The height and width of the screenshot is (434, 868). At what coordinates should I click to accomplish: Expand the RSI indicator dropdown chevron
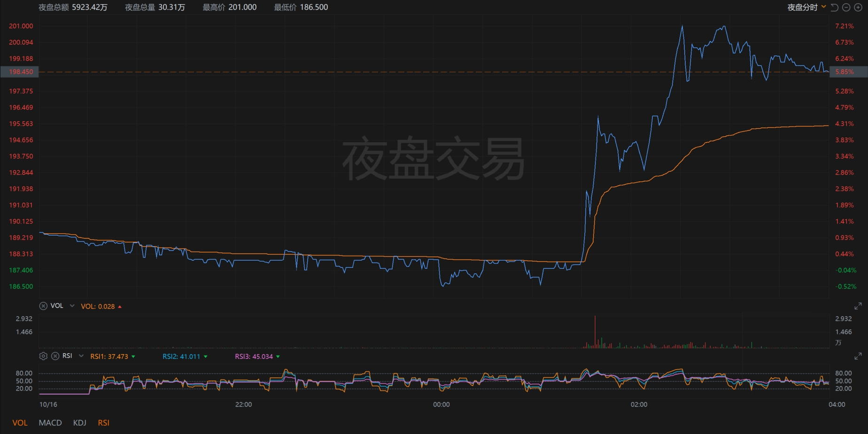81,356
